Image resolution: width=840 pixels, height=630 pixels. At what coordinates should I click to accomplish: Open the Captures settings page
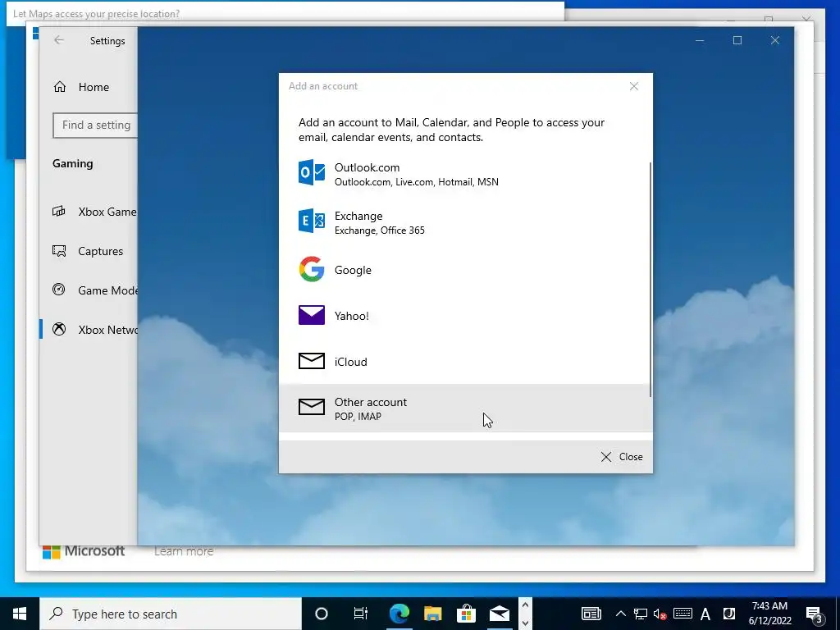coord(89,251)
